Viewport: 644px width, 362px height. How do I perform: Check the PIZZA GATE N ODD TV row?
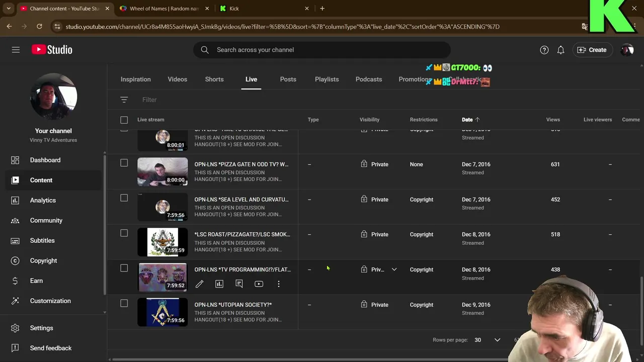tap(124, 163)
